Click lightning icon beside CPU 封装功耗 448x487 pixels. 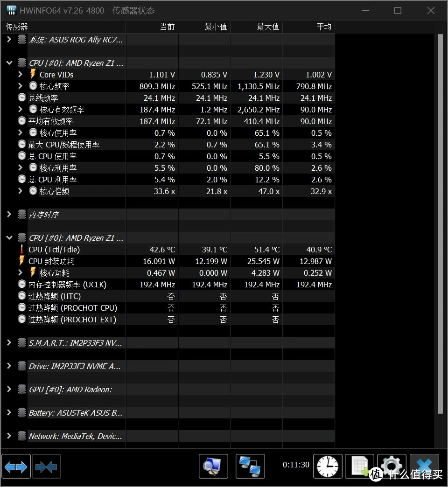[x=22, y=261]
